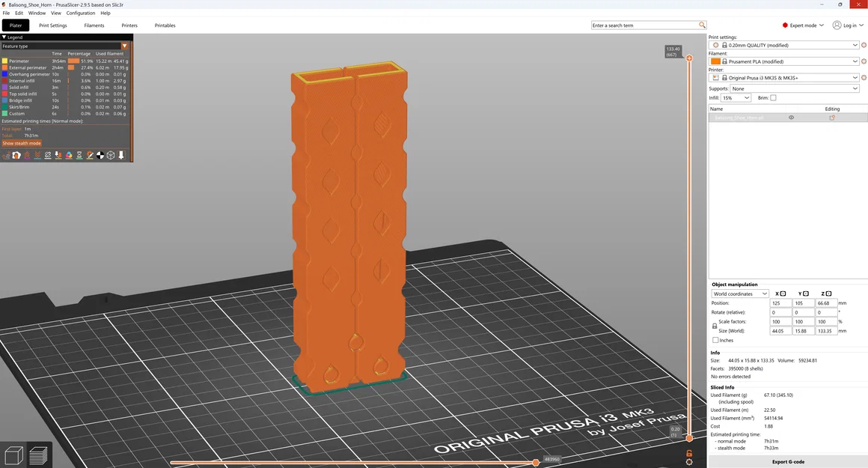The width and height of the screenshot is (868, 468).
Task: Open the Printers tab
Action: [x=129, y=25]
